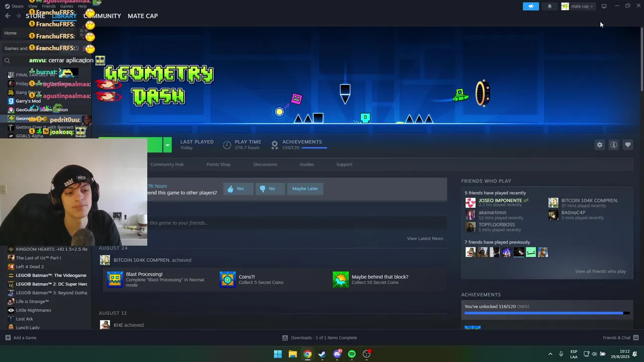Open View Latest News link
The width and height of the screenshot is (644, 362).
(x=425, y=238)
